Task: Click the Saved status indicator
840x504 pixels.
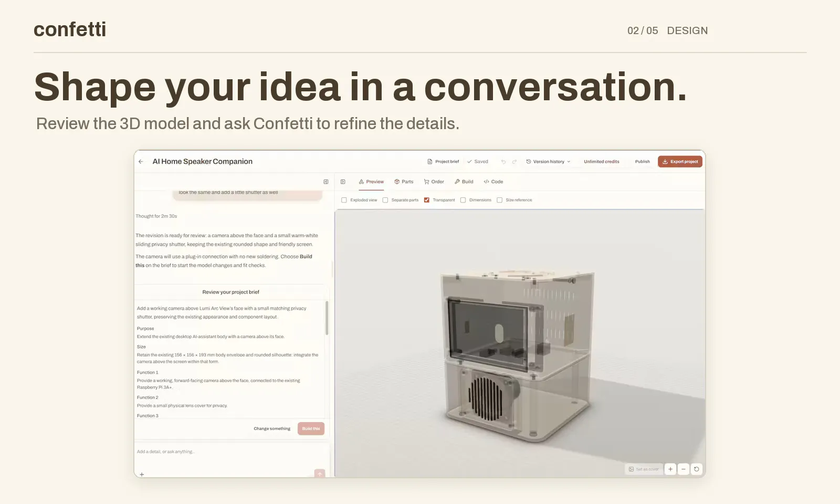Action: coord(478,162)
